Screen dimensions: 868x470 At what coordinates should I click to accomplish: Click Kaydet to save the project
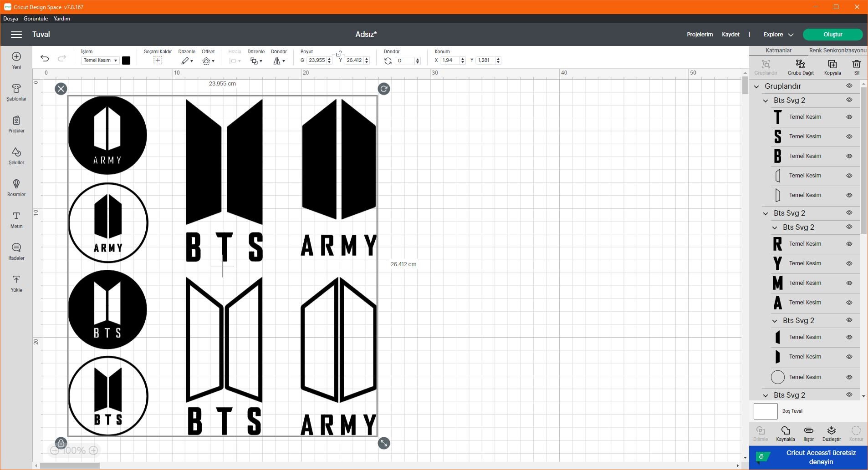click(x=730, y=34)
